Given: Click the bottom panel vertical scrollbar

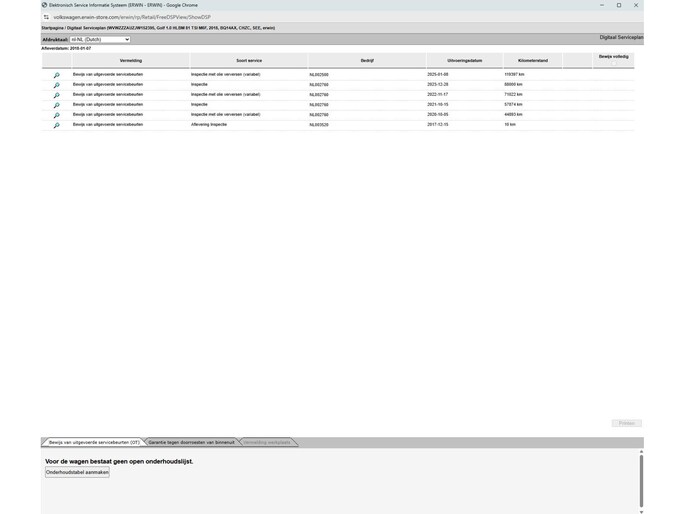Looking at the screenshot, I should click(x=640, y=480).
